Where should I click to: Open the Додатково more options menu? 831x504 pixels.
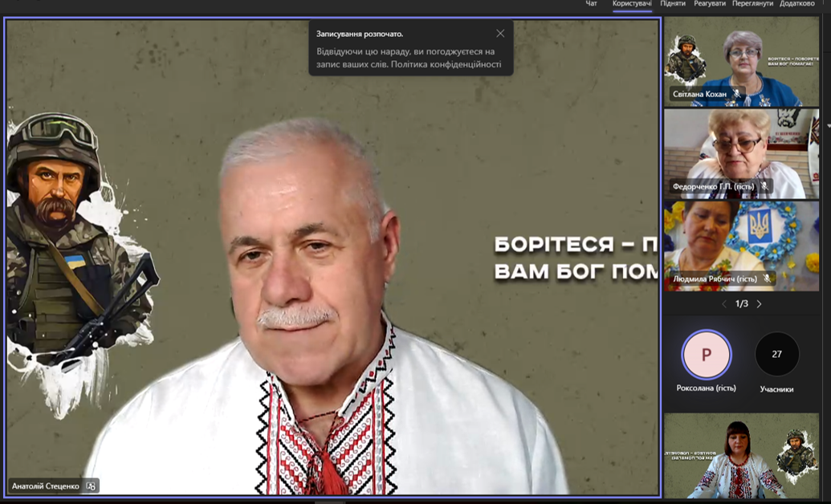click(796, 4)
